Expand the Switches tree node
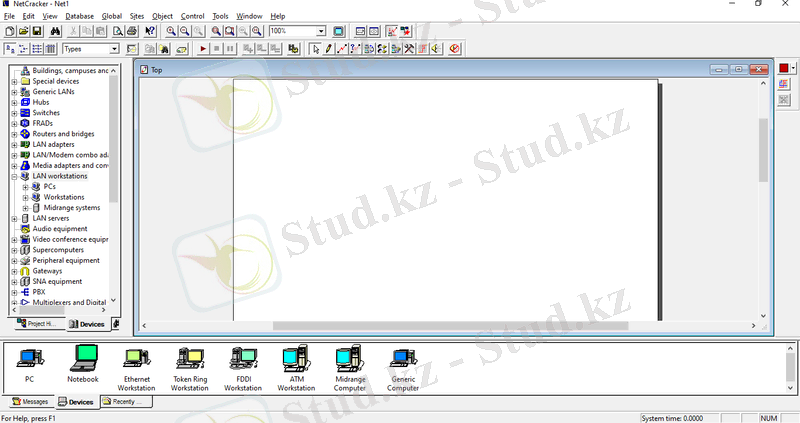 click(14, 113)
